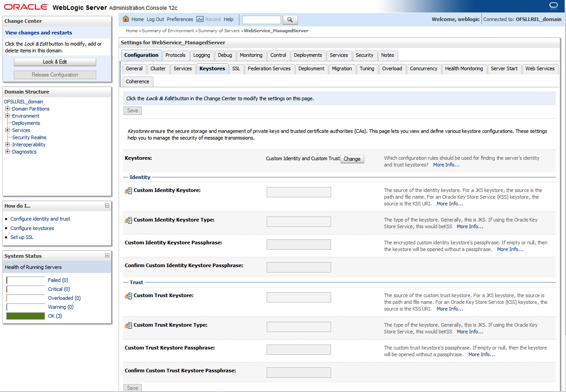Viewport: 566px width, 392px height.
Task: Select the Migration sub-tab
Action: click(342, 69)
